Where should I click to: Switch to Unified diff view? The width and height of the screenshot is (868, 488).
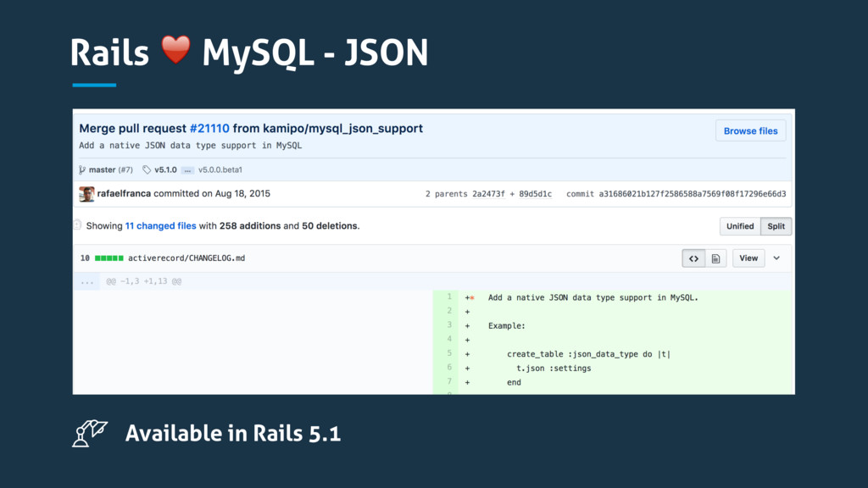click(740, 226)
